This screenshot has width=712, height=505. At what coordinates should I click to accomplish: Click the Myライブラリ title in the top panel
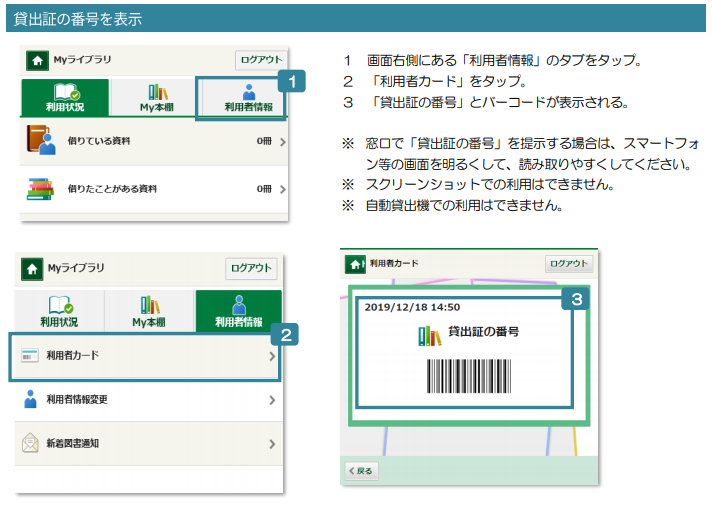82,60
